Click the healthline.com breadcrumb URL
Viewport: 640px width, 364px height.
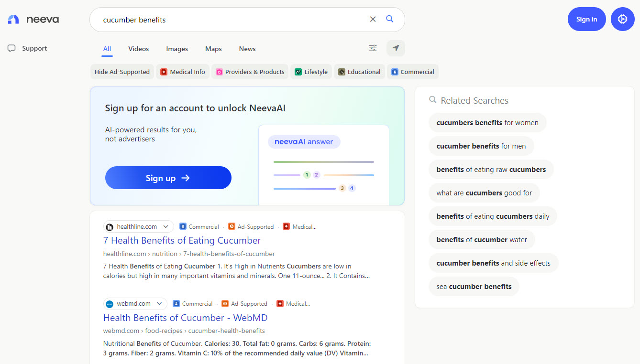tap(189, 254)
